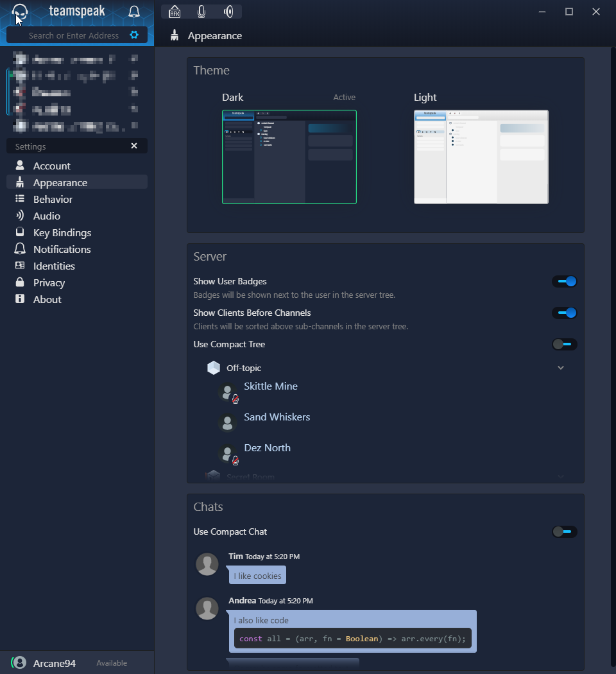Open the notifications bell in header
The image size is (616, 674).
134,12
